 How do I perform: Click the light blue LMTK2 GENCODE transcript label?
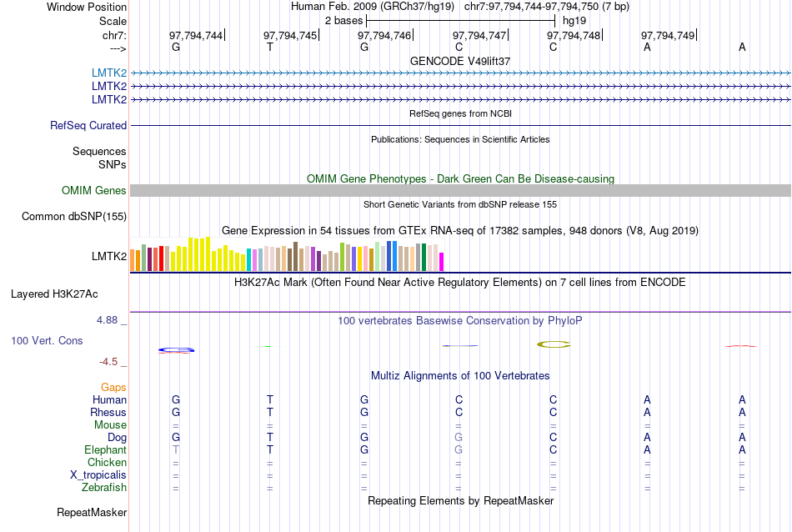tap(109, 73)
